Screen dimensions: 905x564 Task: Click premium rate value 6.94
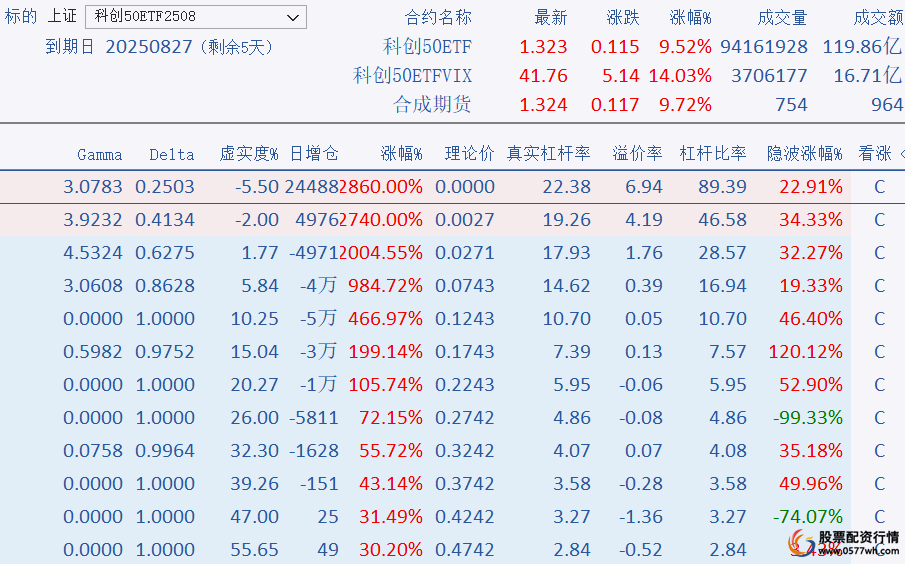click(644, 187)
